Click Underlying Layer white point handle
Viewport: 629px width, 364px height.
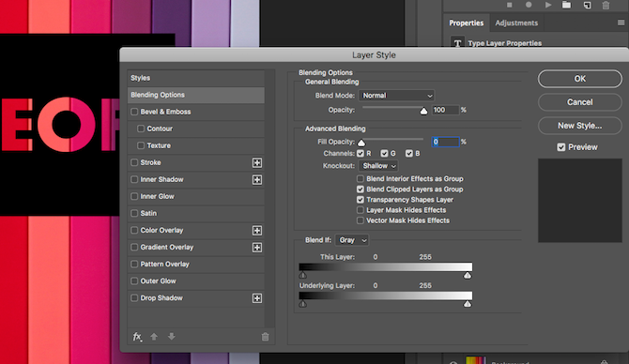pyautogui.click(x=468, y=304)
